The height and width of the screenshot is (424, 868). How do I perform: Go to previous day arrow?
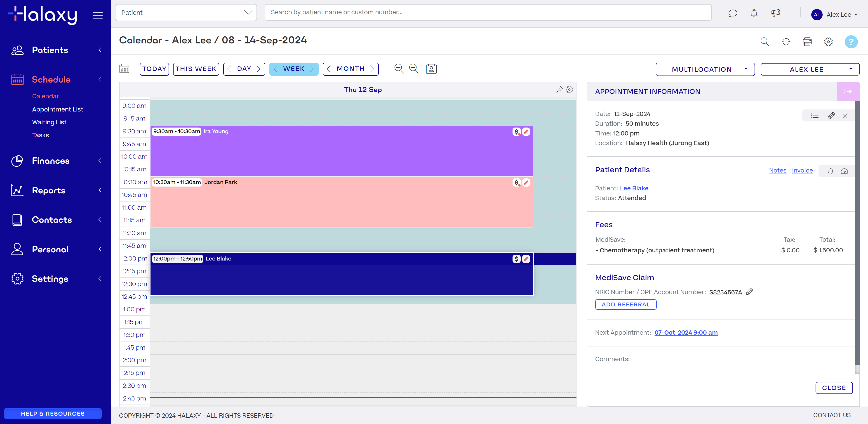pos(229,69)
